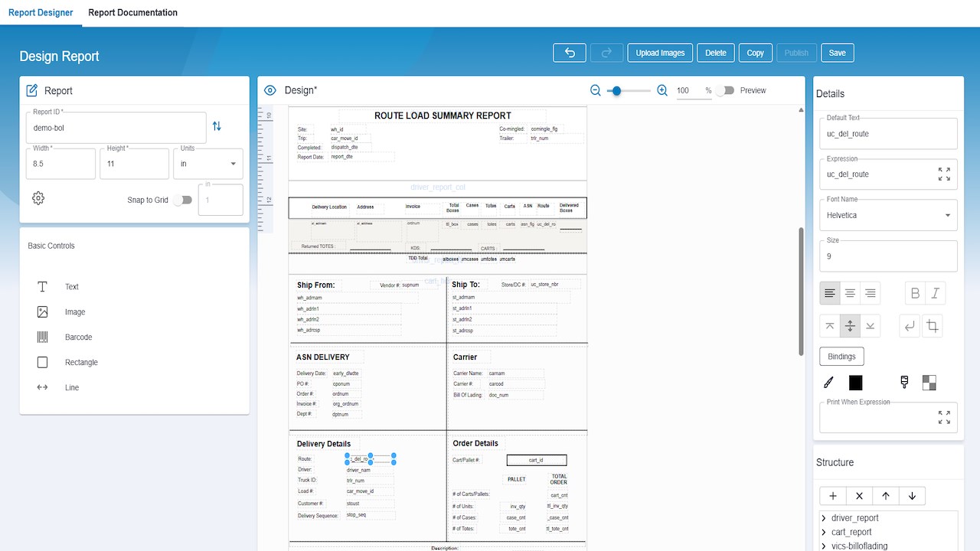Viewport: 980px width, 551px height.
Task: Align text right
Action: tap(870, 293)
